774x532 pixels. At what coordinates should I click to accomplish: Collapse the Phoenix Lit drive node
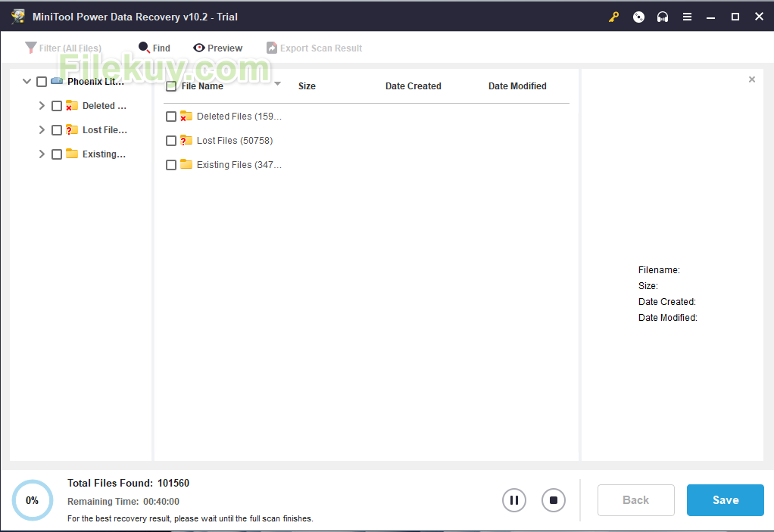[x=27, y=82]
